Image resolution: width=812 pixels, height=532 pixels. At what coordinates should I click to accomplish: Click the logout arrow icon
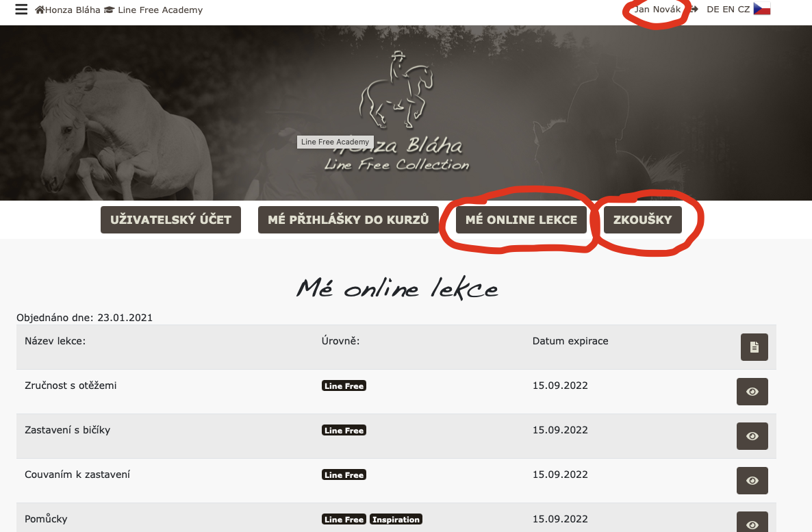tap(694, 10)
